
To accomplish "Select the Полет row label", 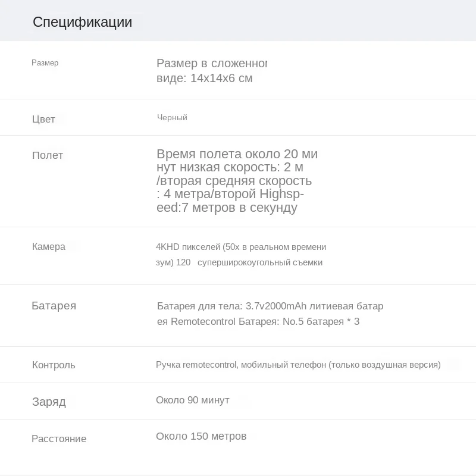I will point(48,155).
